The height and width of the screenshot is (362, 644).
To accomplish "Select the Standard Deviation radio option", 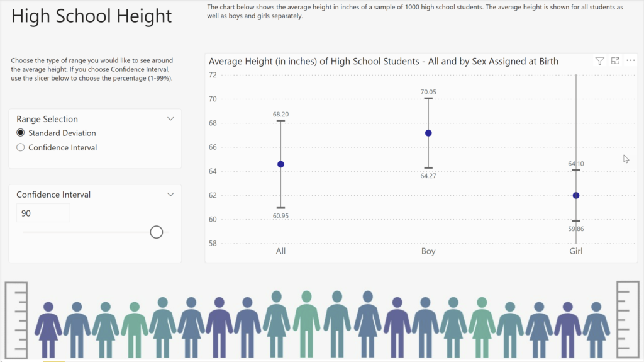I will (21, 133).
